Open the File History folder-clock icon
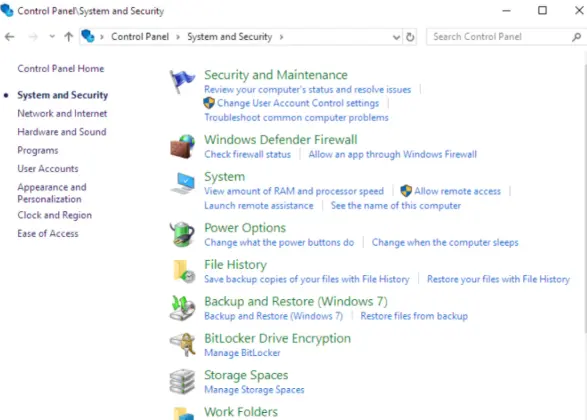This screenshot has height=420, width=587. (x=184, y=271)
